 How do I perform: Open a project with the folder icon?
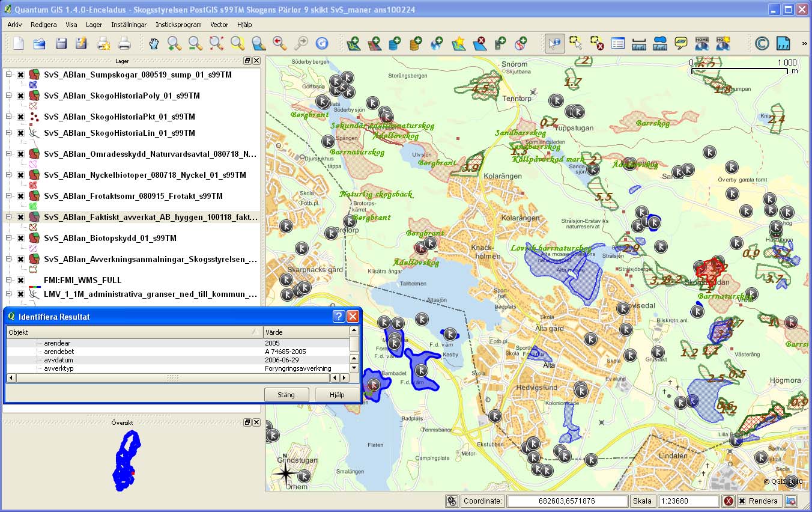tap(40, 43)
